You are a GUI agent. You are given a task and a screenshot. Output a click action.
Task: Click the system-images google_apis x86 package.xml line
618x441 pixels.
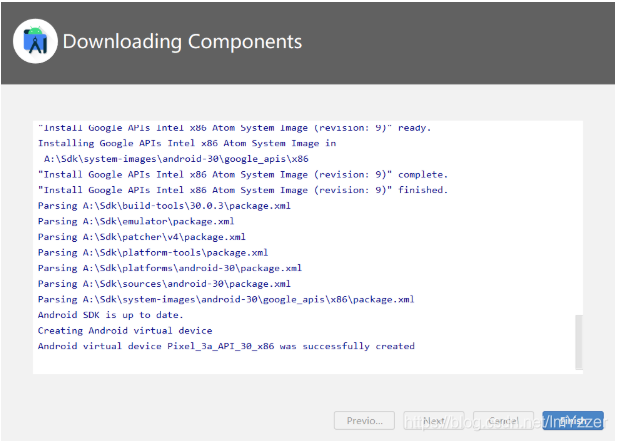[x=226, y=300]
